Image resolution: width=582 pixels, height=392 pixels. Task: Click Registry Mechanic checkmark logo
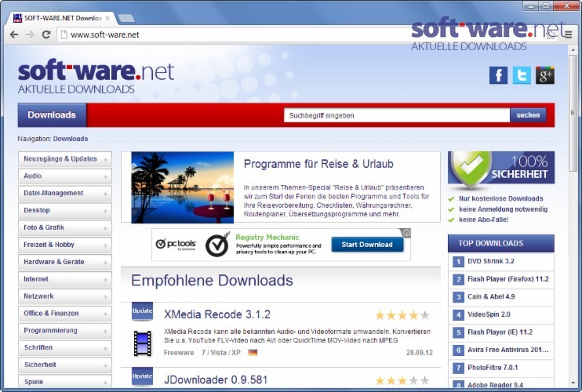pos(218,245)
